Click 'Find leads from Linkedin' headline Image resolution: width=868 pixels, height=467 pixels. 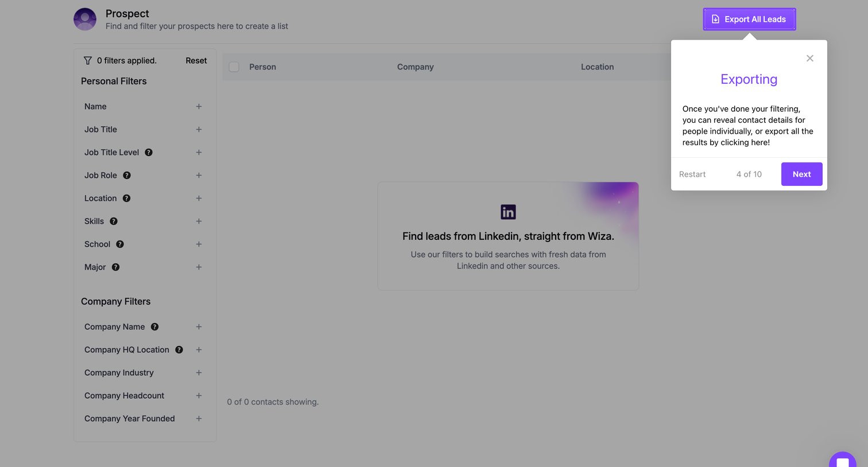508,236
